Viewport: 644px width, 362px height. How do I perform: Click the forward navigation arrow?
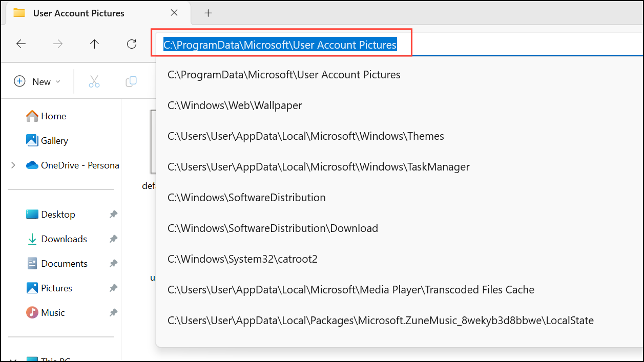pyautogui.click(x=58, y=44)
